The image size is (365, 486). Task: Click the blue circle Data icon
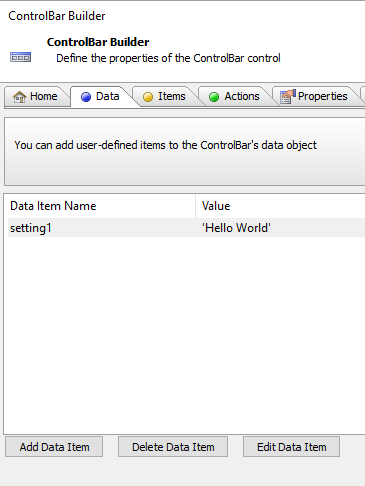coord(86,97)
